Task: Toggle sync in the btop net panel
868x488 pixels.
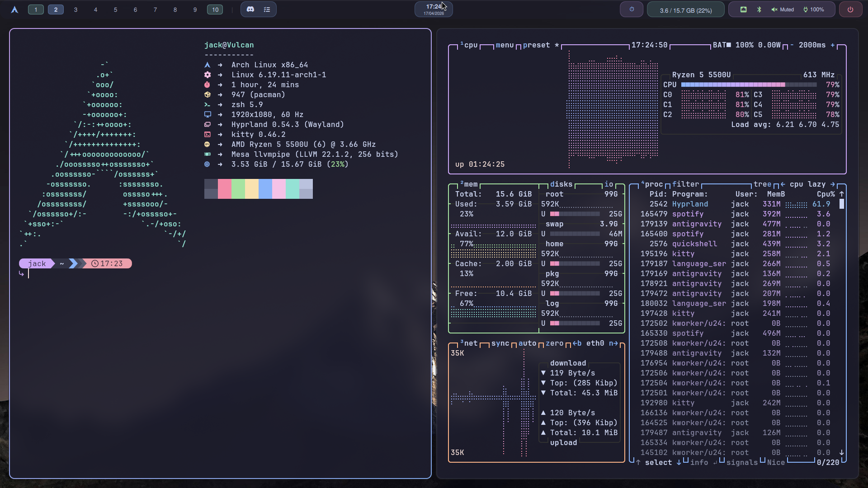Action: coord(500,343)
